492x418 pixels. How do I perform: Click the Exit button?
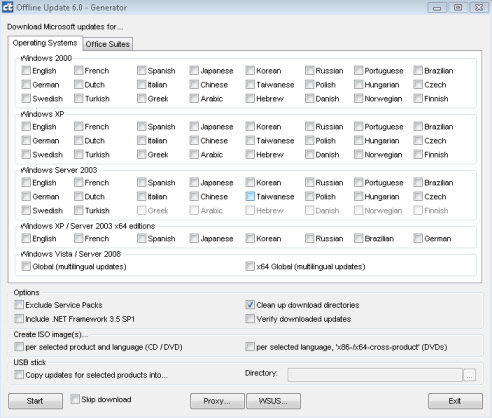pyautogui.click(x=455, y=401)
